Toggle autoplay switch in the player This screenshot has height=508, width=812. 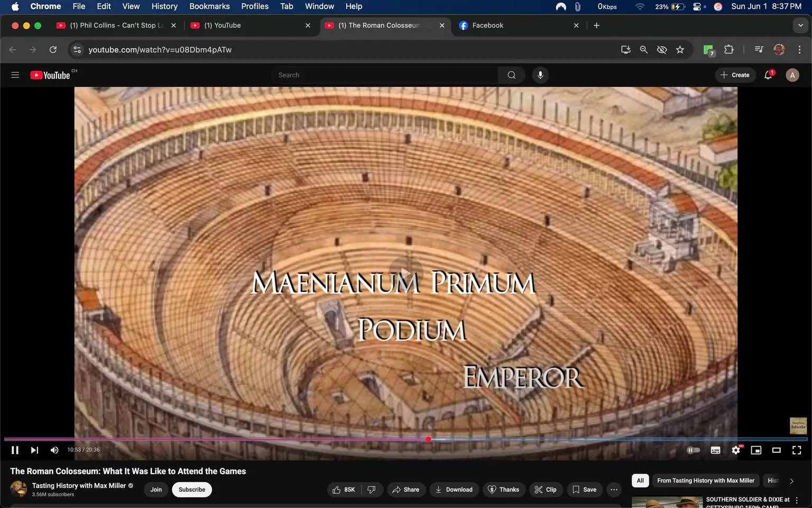[x=693, y=450]
